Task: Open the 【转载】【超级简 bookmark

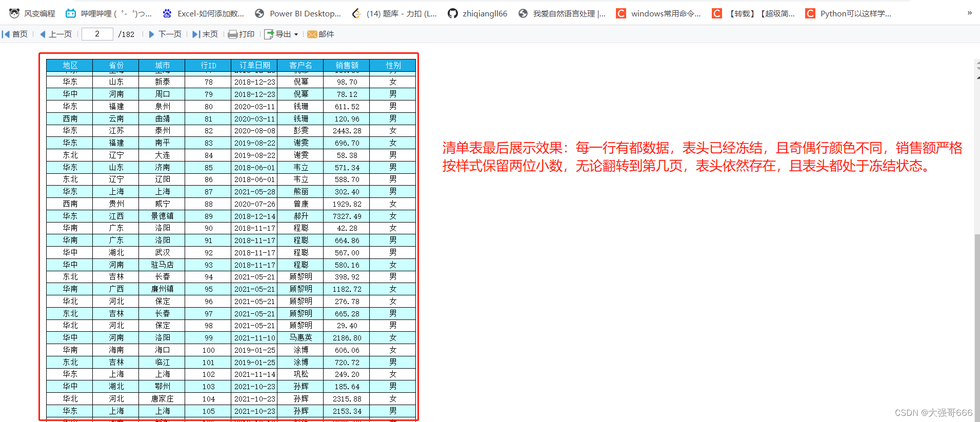Action: [x=753, y=13]
